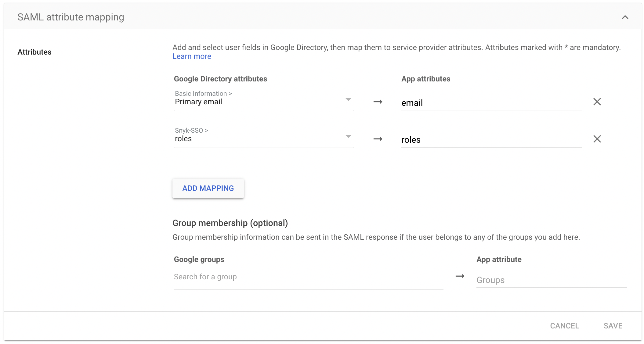Click the ADD MAPPING button
Screen dimensions: 644x344
pos(208,188)
